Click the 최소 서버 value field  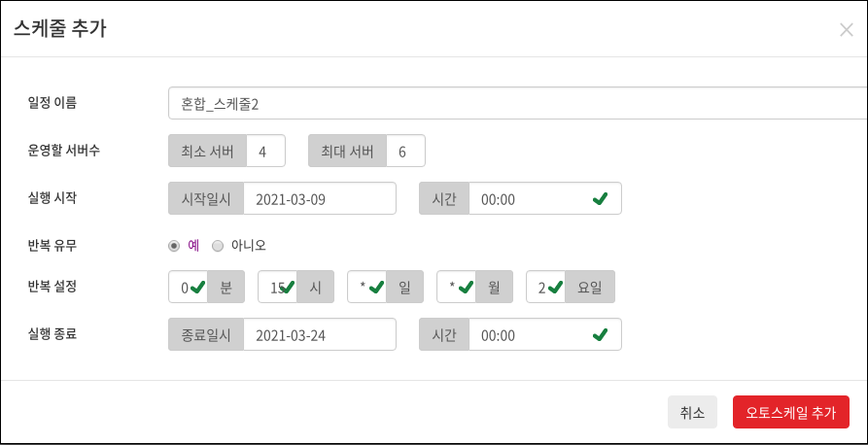[x=265, y=151]
